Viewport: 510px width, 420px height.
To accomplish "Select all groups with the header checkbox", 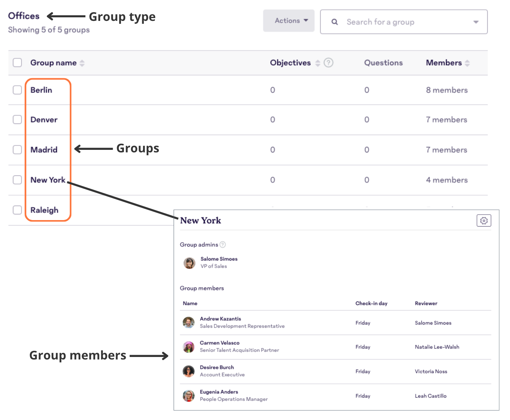I will click(17, 62).
